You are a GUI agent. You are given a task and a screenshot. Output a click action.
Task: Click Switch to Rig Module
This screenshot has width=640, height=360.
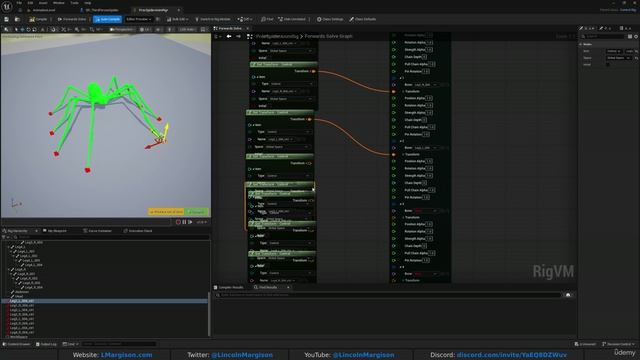[x=213, y=19]
